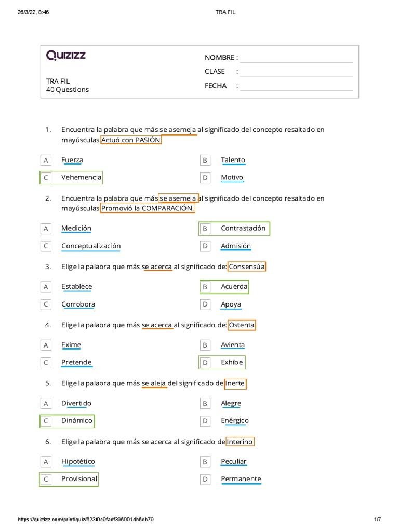
Task: Choose option D Exhibe
Action: pyautogui.click(x=232, y=362)
